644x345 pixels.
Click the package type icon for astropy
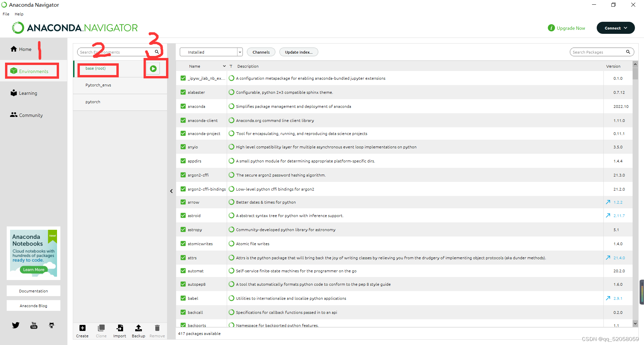coord(231,229)
